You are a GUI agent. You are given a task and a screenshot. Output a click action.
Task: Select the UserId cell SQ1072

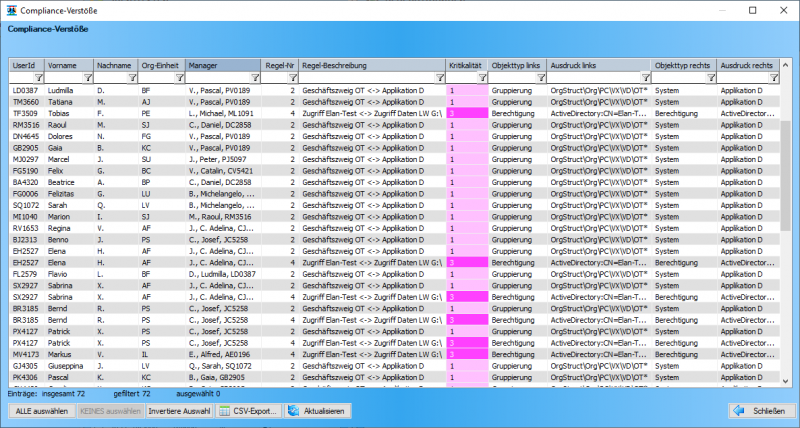pos(25,205)
